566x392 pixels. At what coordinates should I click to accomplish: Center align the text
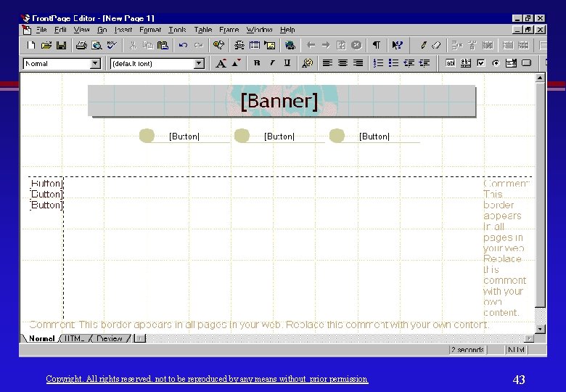click(343, 63)
